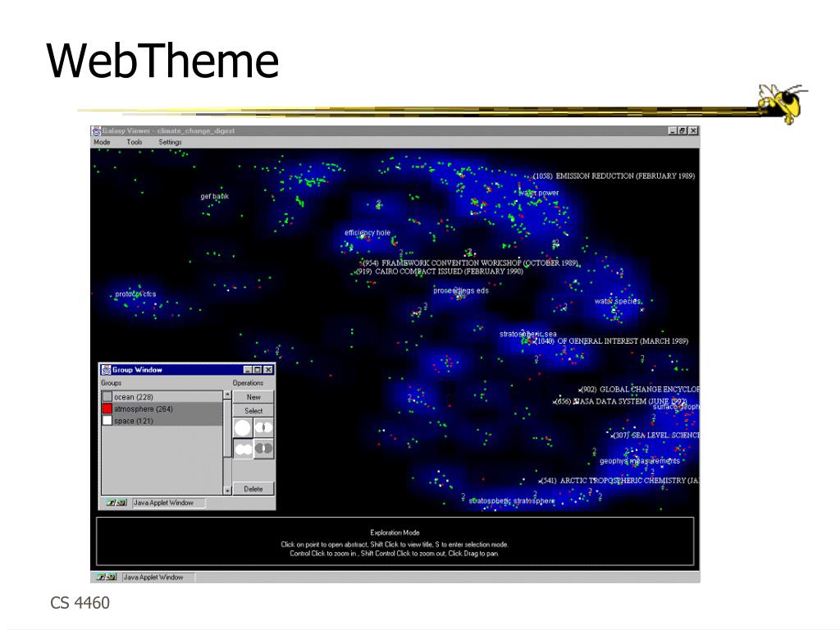
Task: Open the Tools menu
Action: pyautogui.click(x=135, y=142)
